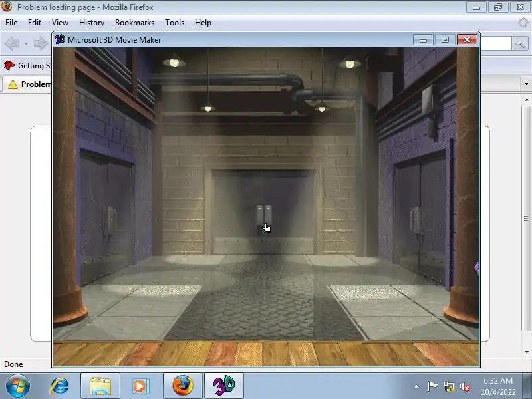Click muted volume tray icon
Viewport: 532px width, 399px height.
click(x=464, y=386)
